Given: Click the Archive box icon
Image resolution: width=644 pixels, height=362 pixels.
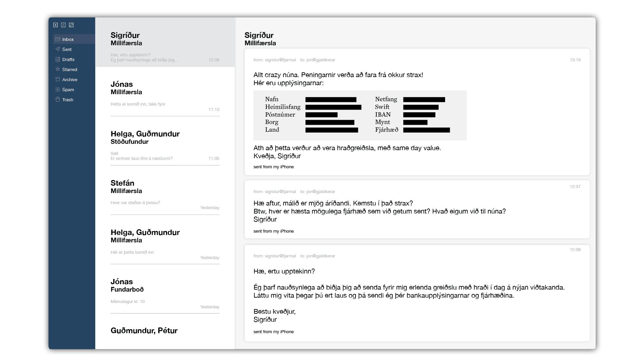Looking at the screenshot, I should [x=58, y=79].
